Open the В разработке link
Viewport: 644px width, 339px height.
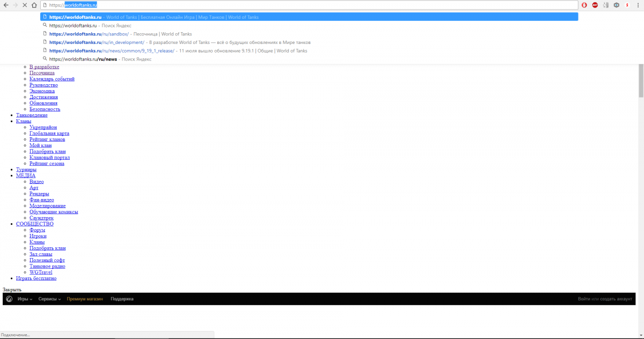tap(45, 67)
